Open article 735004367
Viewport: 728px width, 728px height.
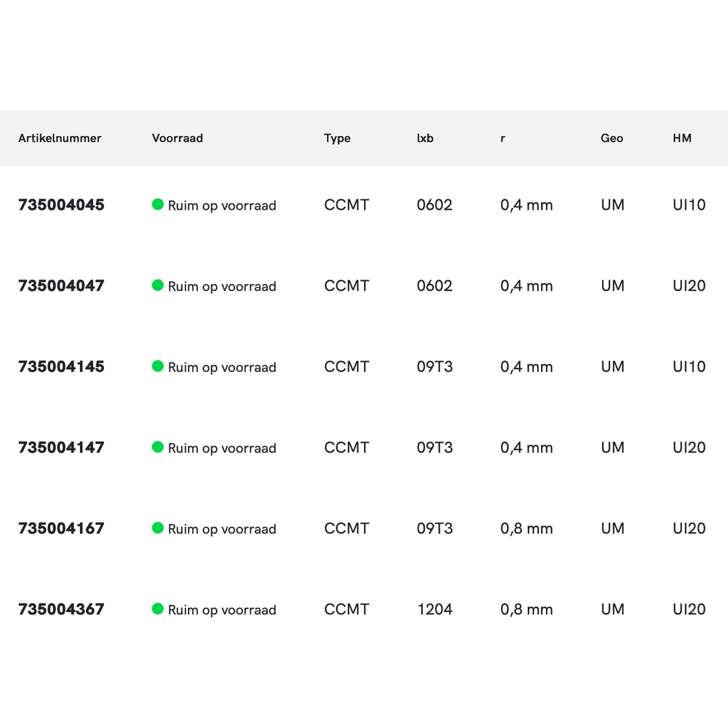[61, 609]
